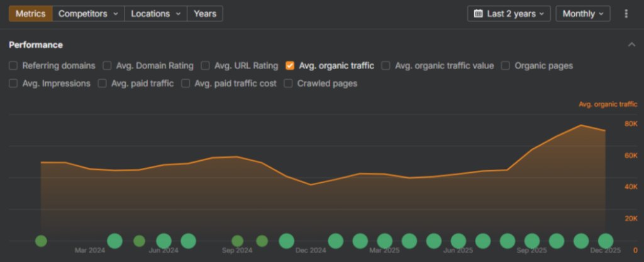Enable the Referring domains checkbox
This screenshot has height=262, width=644.
13,65
